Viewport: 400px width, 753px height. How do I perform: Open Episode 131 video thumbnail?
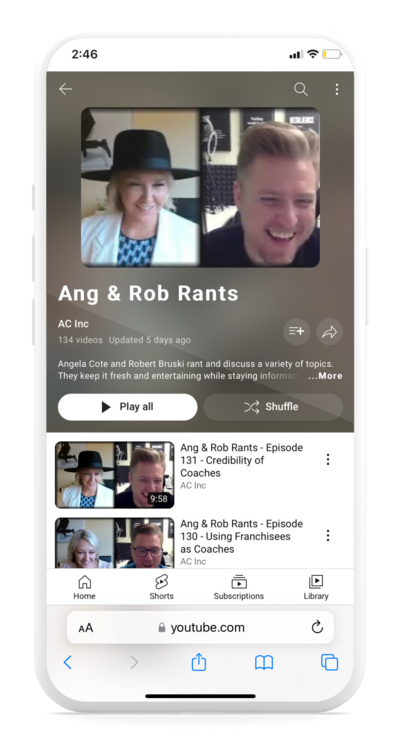115,474
